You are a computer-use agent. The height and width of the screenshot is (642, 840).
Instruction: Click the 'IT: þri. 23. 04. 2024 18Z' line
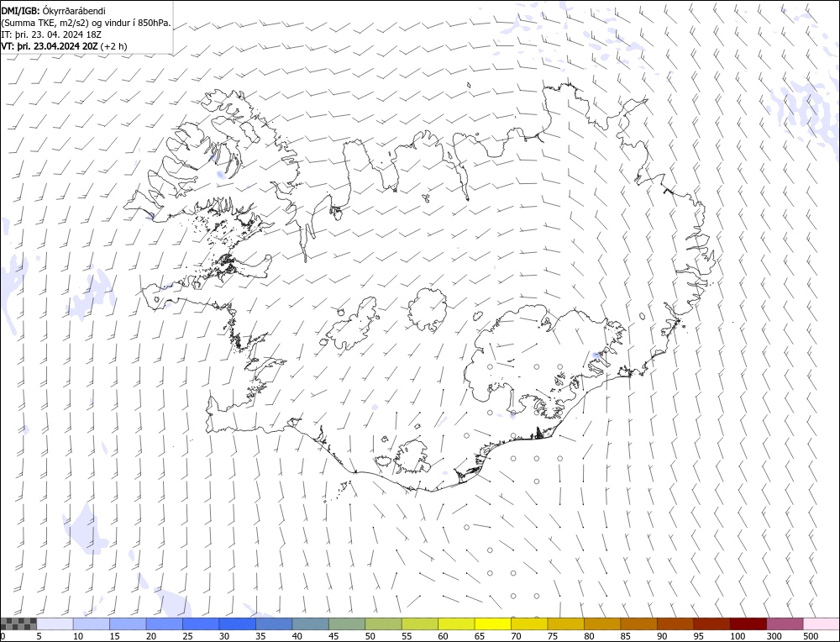(x=51, y=34)
